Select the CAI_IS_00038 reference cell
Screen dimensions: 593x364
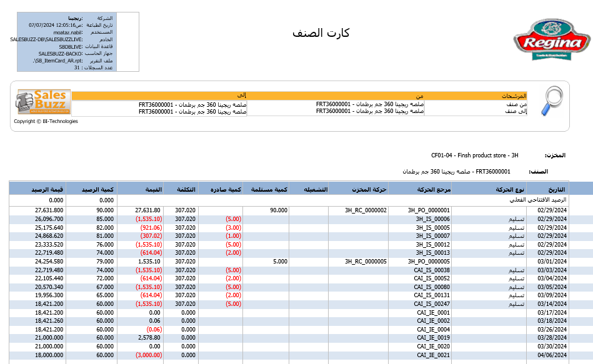(x=432, y=270)
